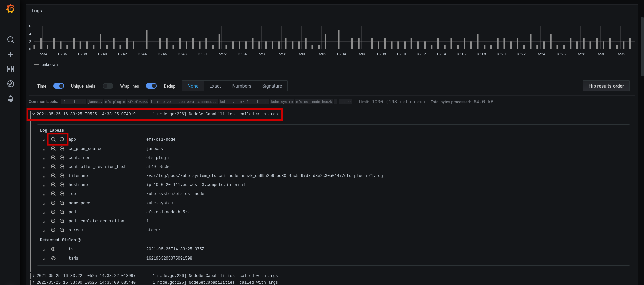This screenshot has height=285, width=644.
Task: Filter for value on cc_prom_source
Action: (x=53, y=149)
